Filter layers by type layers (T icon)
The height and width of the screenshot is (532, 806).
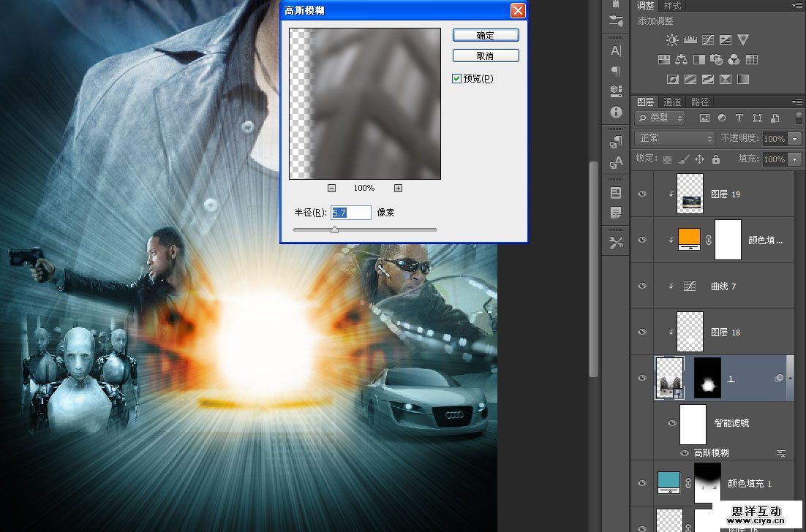point(739,118)
